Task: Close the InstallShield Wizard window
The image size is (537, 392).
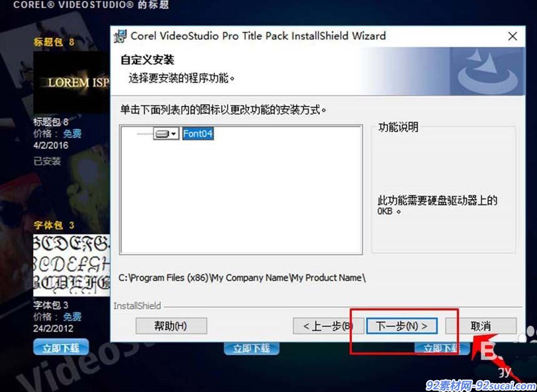Action: click(x=513, y=36)
